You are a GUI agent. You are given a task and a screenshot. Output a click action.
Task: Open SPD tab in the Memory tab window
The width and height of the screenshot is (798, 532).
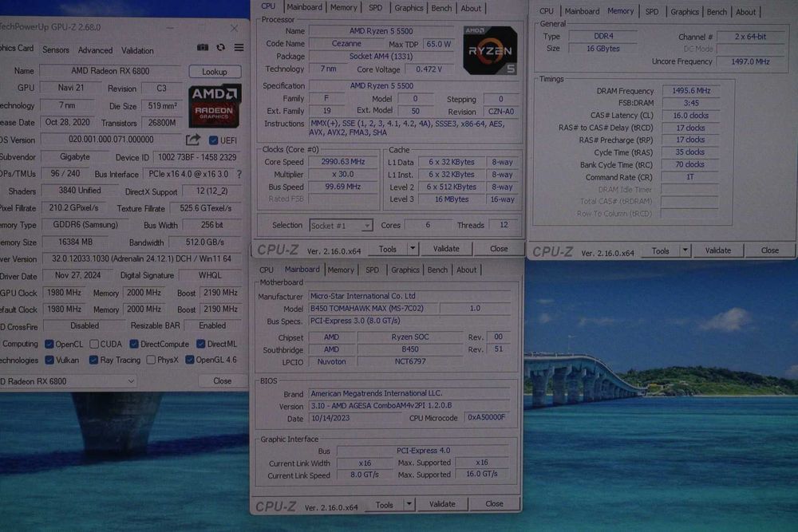coord(651,11)
